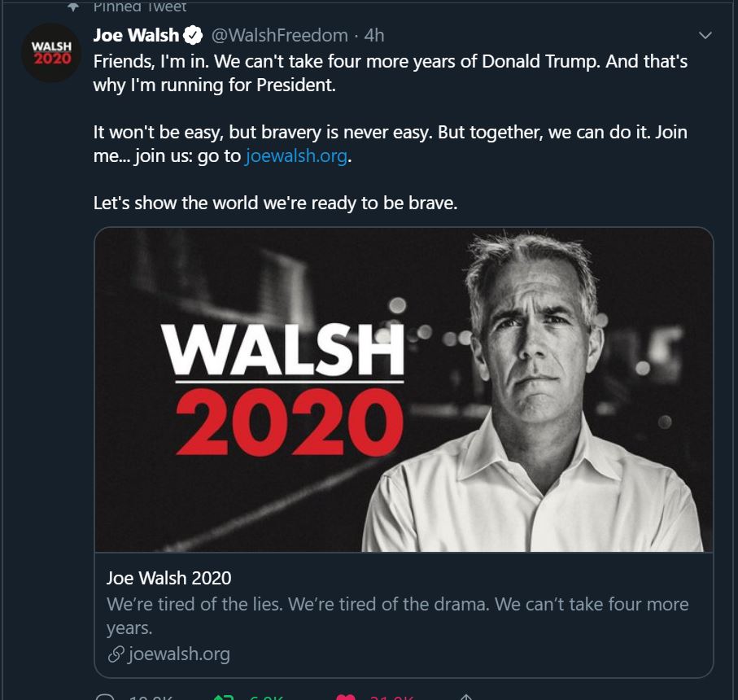Click the pin icon beside Pinned Tweet
This screenshot has width=738, height=700.
73,7
